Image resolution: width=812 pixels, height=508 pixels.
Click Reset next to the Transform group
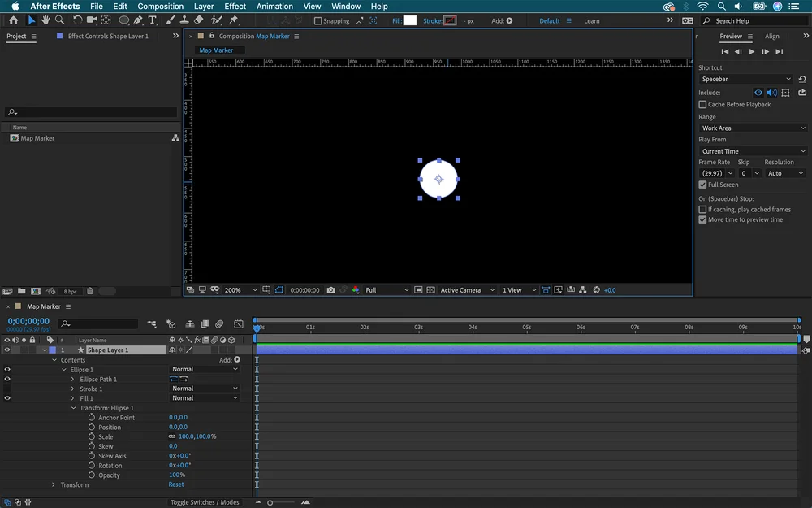pyautogui.click(x=176, y=484)
